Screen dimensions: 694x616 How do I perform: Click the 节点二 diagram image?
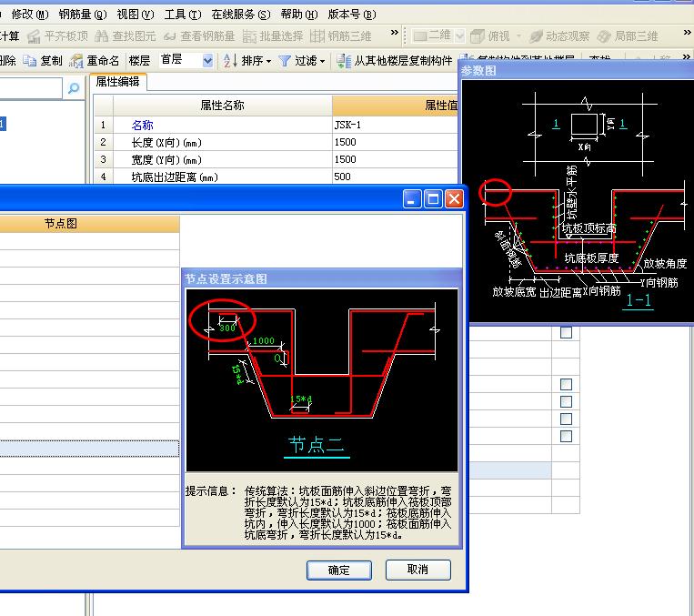(x=322, y=380)
